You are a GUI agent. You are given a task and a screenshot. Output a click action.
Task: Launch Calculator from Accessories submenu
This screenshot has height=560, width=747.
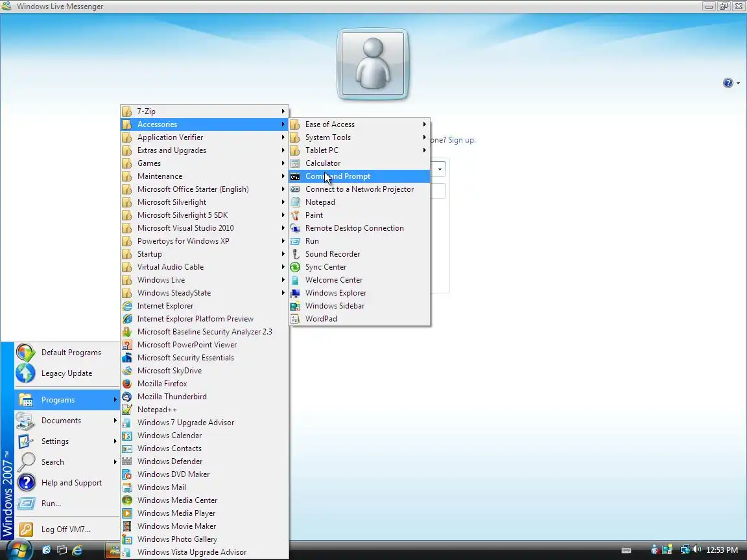click(359, 163)
